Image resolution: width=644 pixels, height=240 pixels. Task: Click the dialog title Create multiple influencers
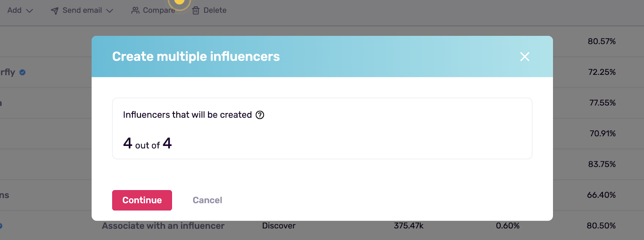click(196, 57)
